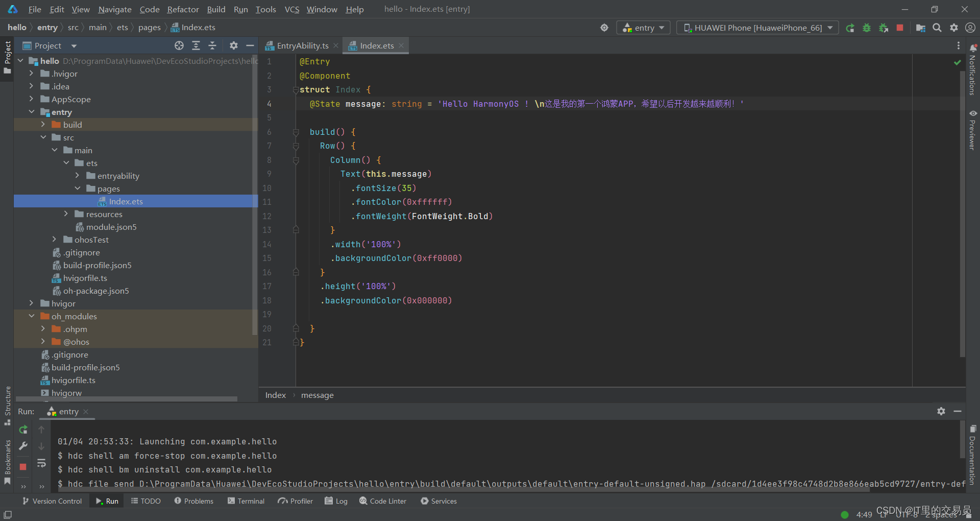The width and height of the screenshot is (980, 521).
Task: Click pages breadcrumb in navigation bar
Action: (149, 28)
